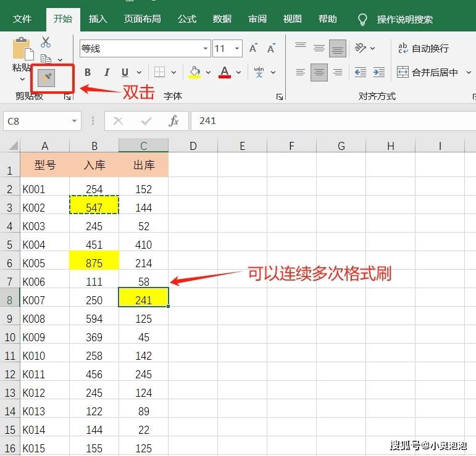Align text left
The height and width of the screenshot is (456, 476).
pyautogui.click(x=301, y=72)
